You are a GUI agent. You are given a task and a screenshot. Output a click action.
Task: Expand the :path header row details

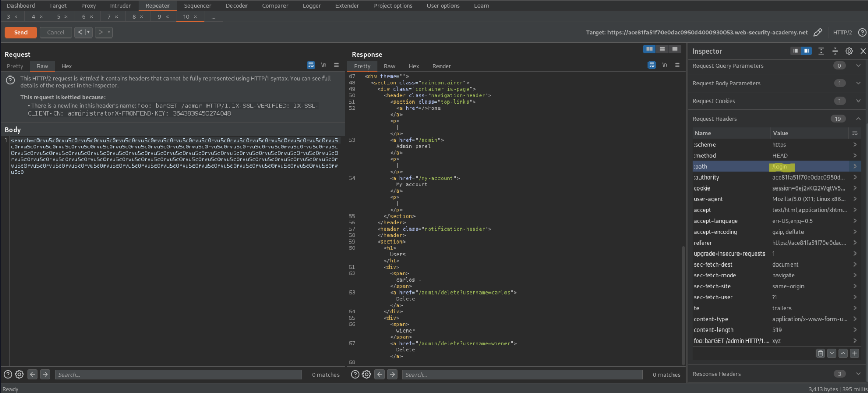tap(854, 167)
